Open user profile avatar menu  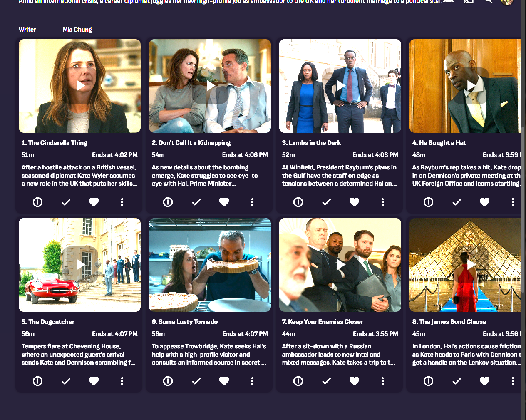click(507, 2)
